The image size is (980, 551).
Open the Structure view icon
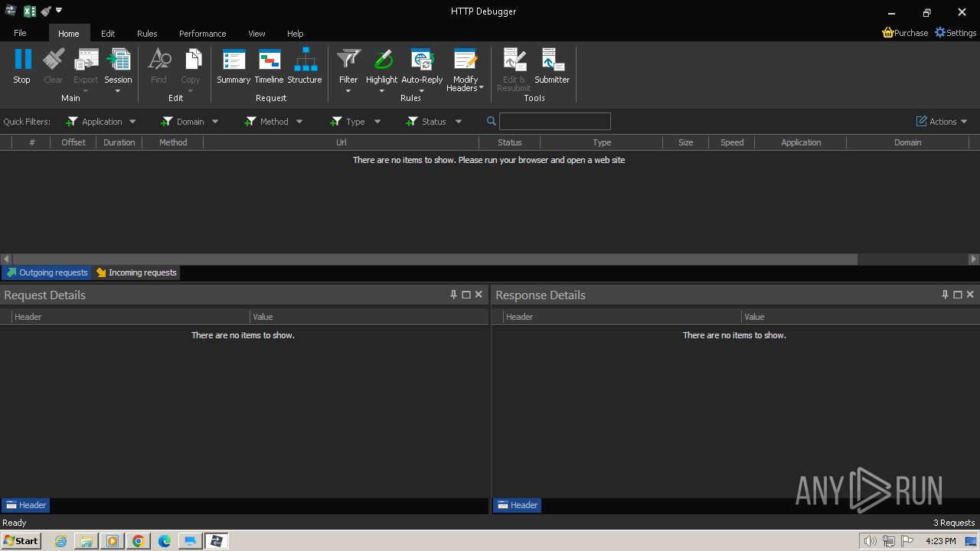305,60
